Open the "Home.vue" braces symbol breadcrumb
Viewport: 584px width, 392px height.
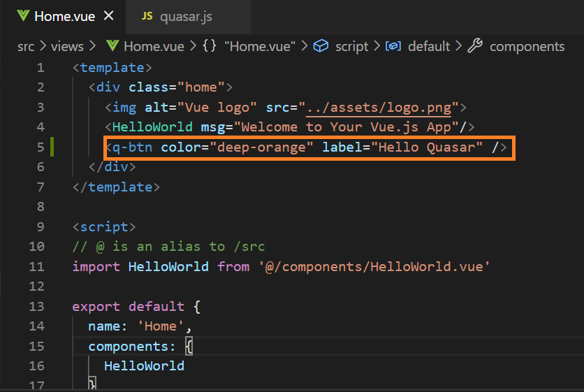pyautogui.click(x=260, y=47)
